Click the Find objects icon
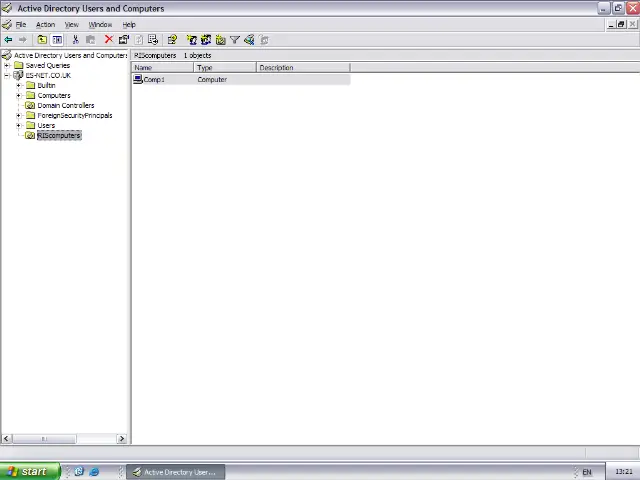This screenshot has height=480, width=640. [249, 40]
